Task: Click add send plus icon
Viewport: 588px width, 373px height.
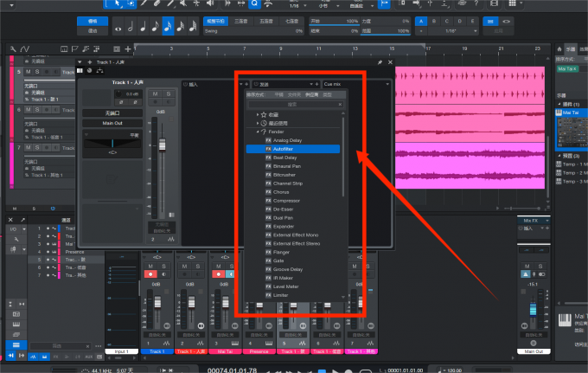Action: coord(316,84)
